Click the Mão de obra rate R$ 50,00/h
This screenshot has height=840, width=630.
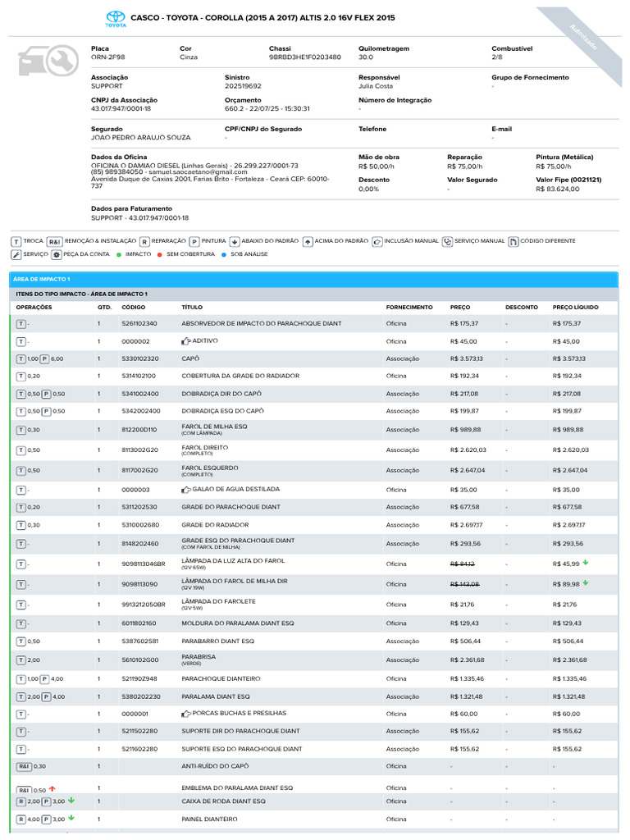pyautogui.click(x=376, y=167)
